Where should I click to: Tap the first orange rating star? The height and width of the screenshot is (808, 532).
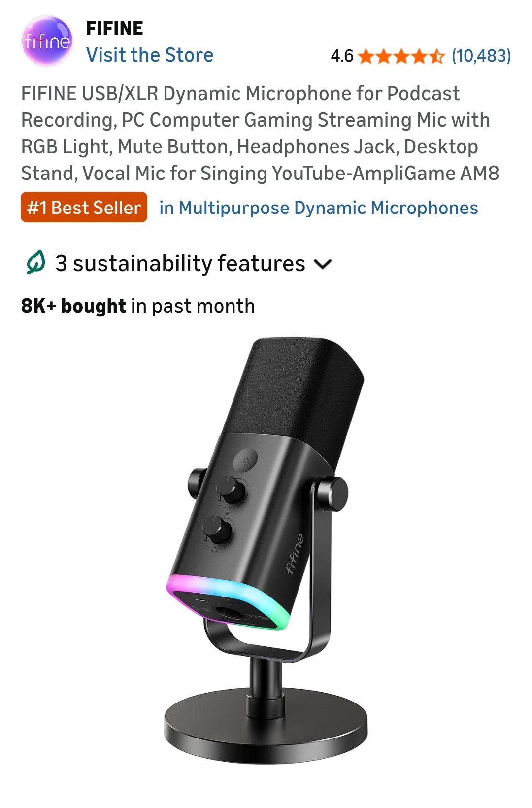click(x=366, y=56)
